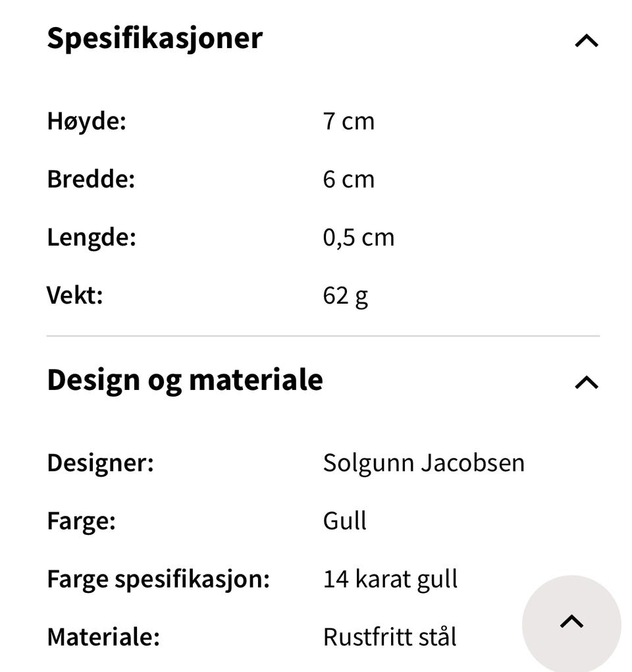Screen dimensions: 632x672
Task: Click the Farge spesifikasjon label
Action: 158,580
